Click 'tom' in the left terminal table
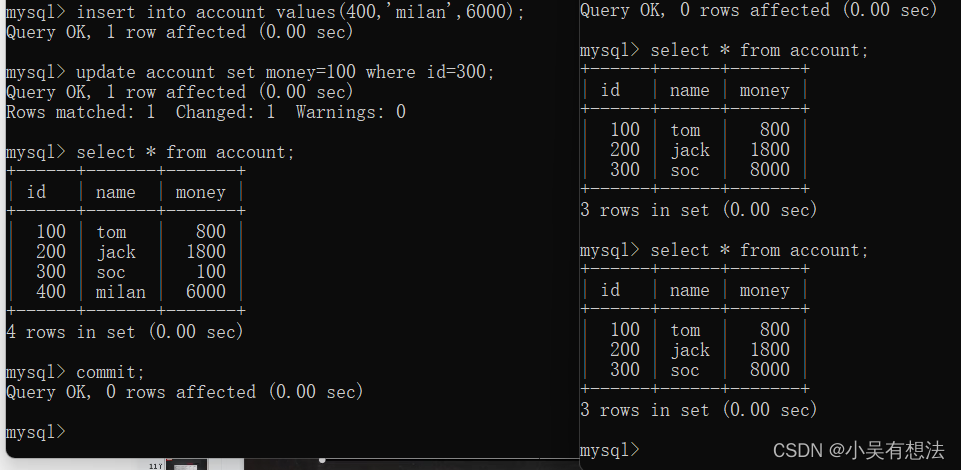 point(111,232)
